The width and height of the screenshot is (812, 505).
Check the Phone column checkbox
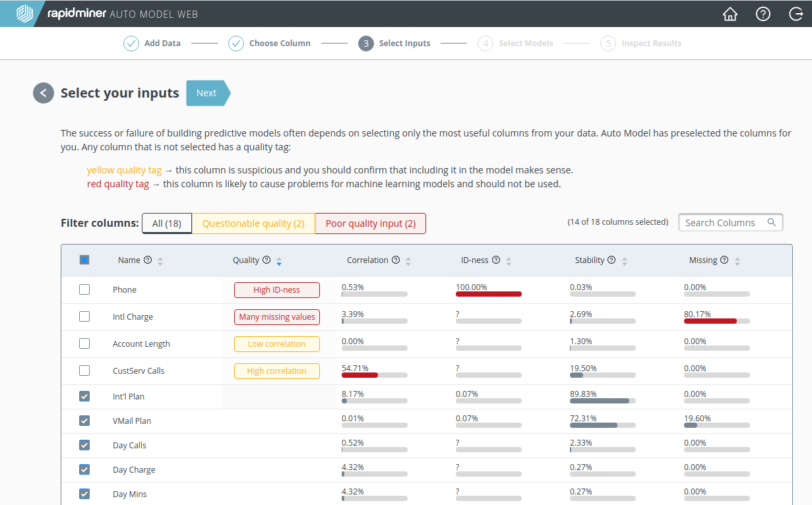[84, 289]
